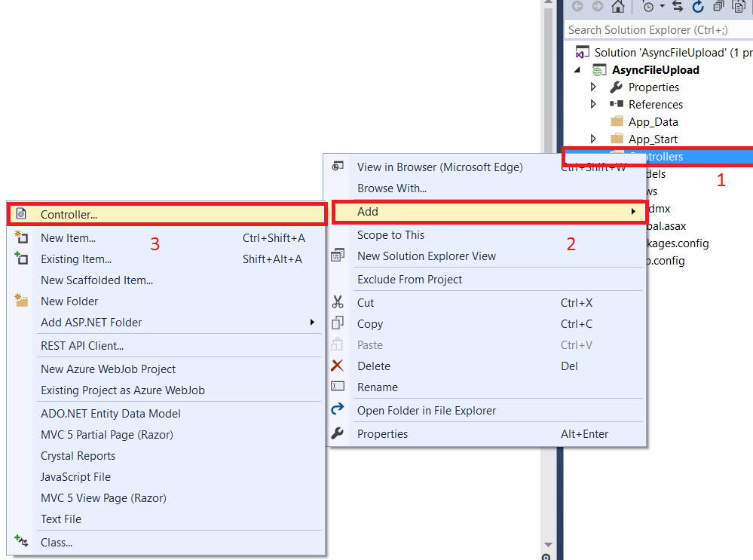This screenshot has width=753, height=560.
Task: Click the Open Folder arrow icon
Action: 338,409
